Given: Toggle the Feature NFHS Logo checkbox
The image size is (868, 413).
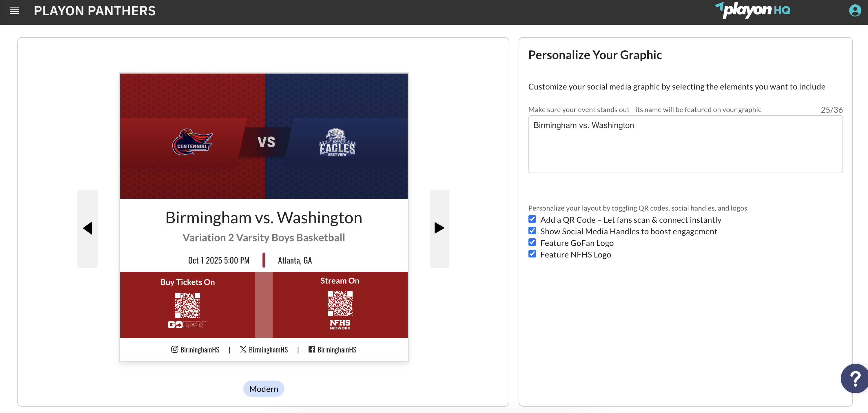Looking at the screenshot, I should pos(532,254).
